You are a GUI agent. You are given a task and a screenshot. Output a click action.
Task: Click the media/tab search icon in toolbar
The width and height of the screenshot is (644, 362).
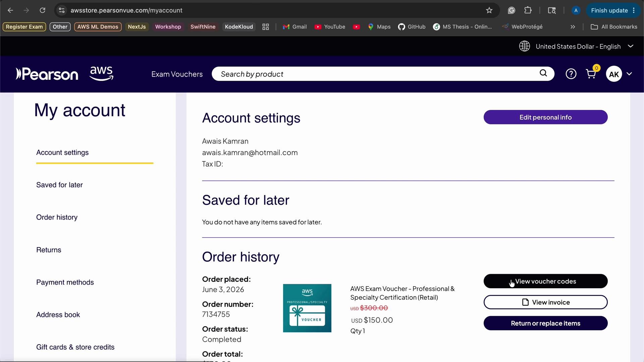552,10
